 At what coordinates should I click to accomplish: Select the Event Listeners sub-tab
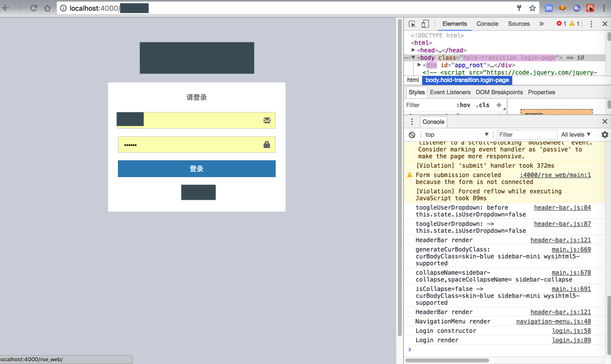(x=450, y=92)
